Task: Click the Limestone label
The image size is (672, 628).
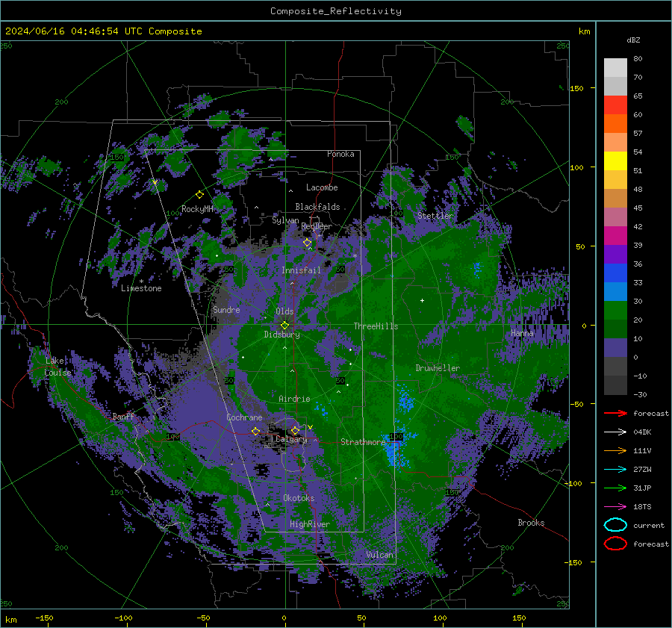Action: [x=141, y=288]
